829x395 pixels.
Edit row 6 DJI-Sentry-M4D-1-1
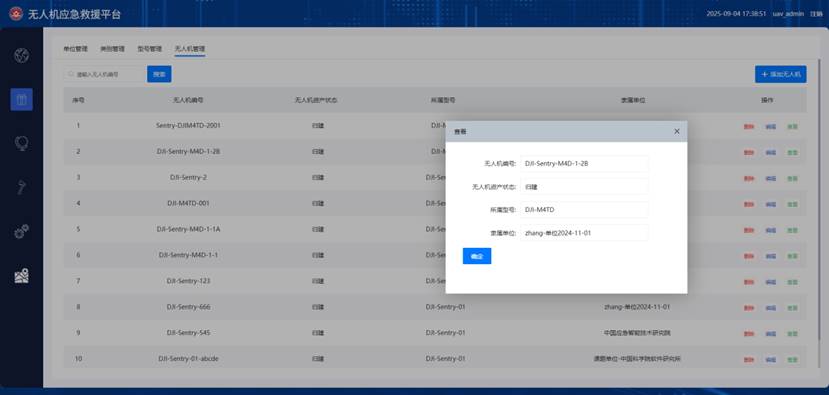point(771,256)
